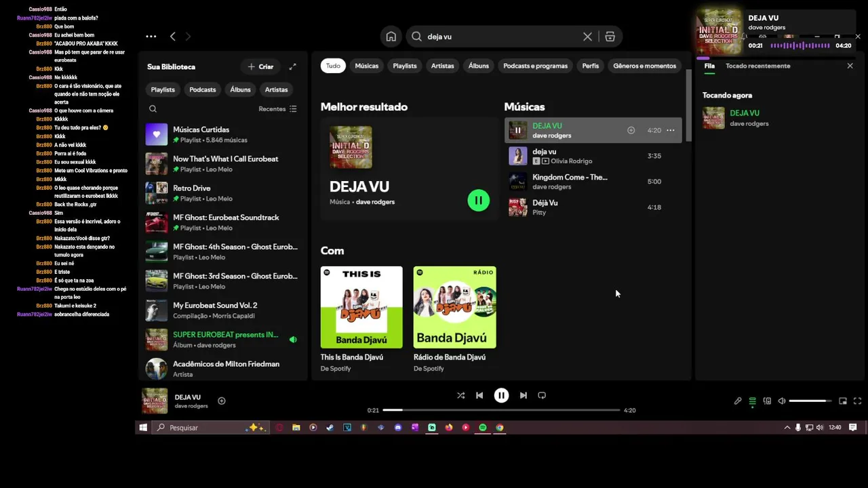Mute the Spotify volume speaker icon
This screenshot has height=488, width=868.
point(781,401)
